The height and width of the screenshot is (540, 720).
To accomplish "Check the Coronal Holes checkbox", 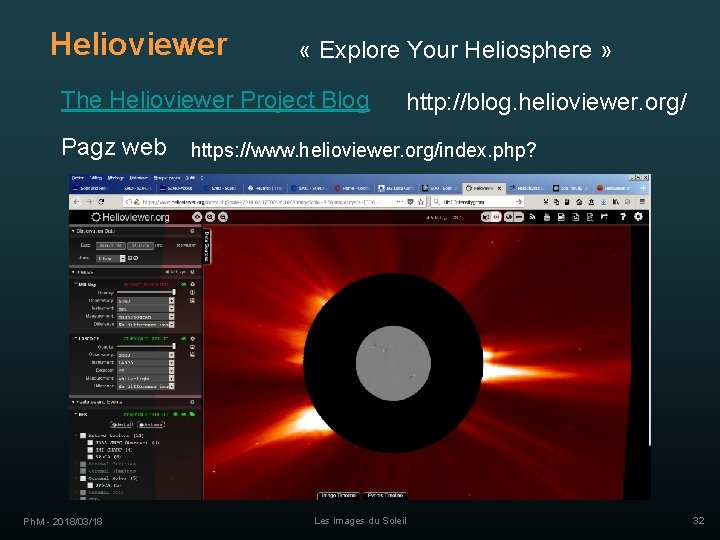I will [x=83, y=478].
